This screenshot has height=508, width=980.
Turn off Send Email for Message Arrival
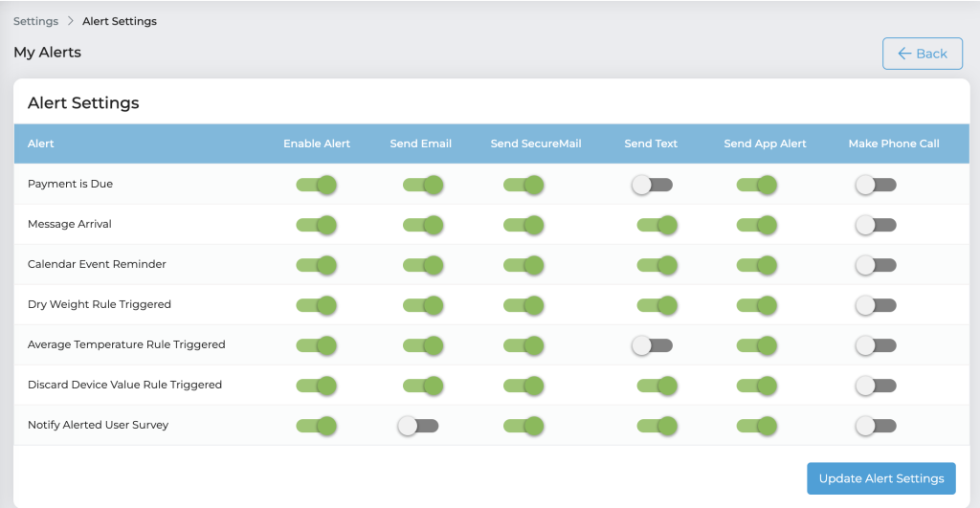tap(423, 225)
